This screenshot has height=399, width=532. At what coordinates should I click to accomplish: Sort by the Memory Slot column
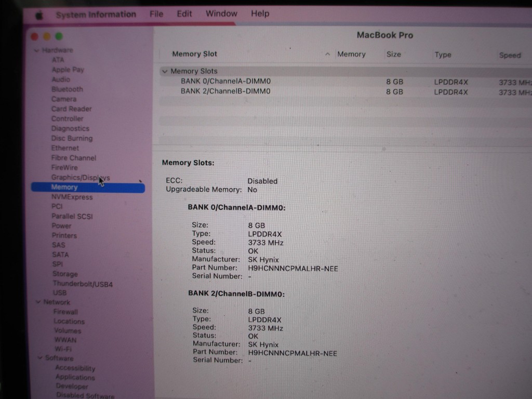point(194,54)
